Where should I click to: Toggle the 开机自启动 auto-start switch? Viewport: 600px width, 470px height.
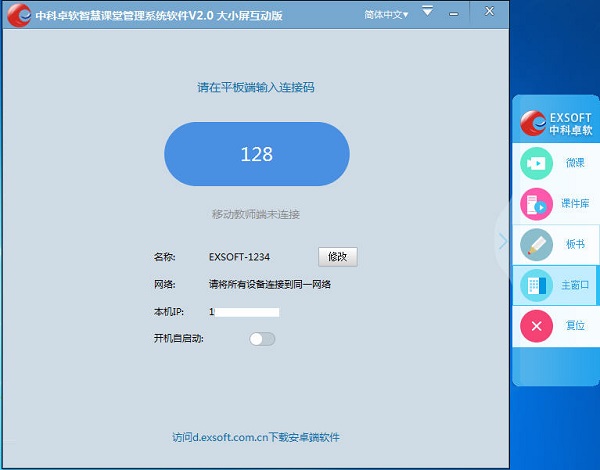262,339
